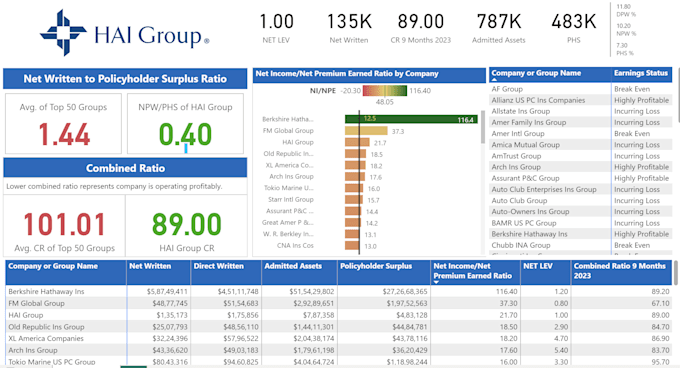Click the 89.00 HAI Group CR card
Screen dimensions: 680x368
click(x=186, y=225)
